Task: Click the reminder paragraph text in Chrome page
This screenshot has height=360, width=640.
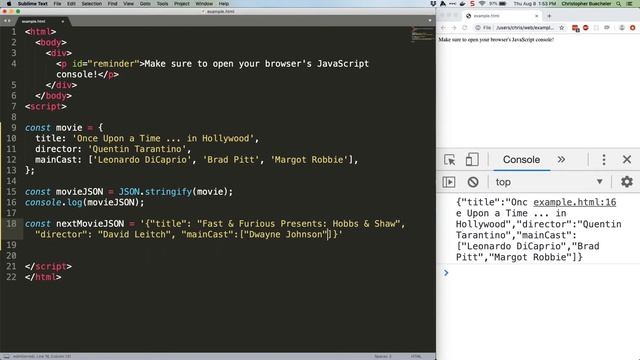Action: (x=496, y=40)
